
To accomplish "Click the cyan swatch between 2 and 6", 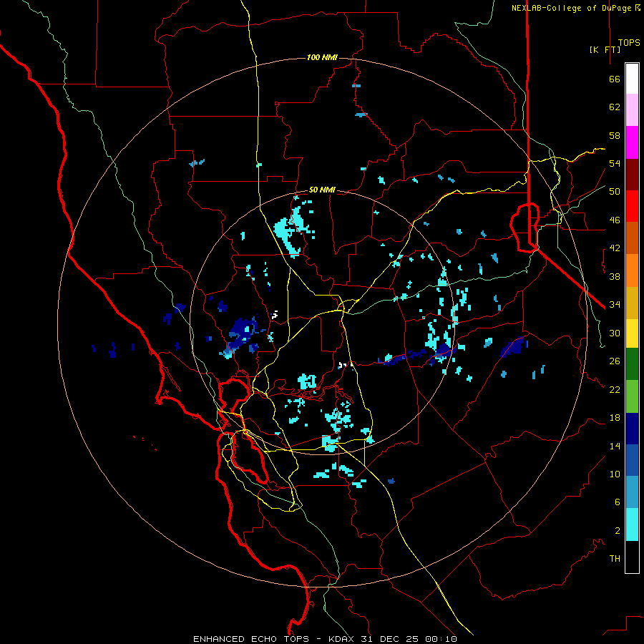I will pyautogui.click(x=632, y=525).
